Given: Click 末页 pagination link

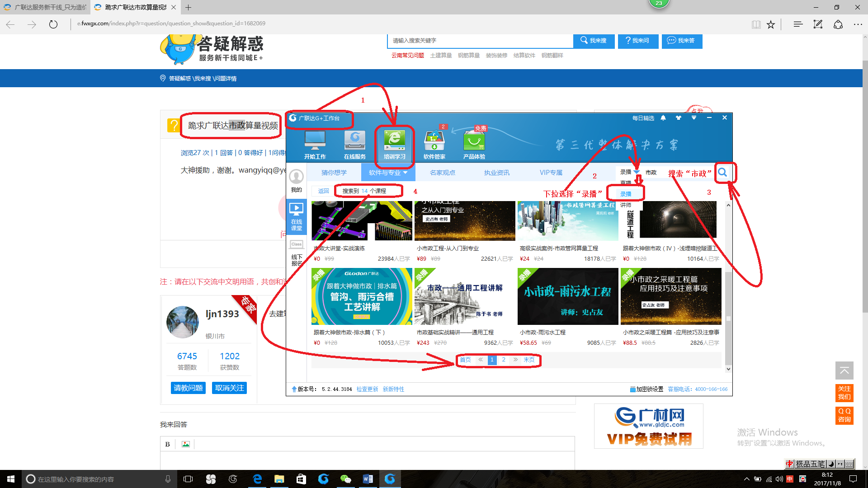Looking at the screenshot, I should click(529, 360).
